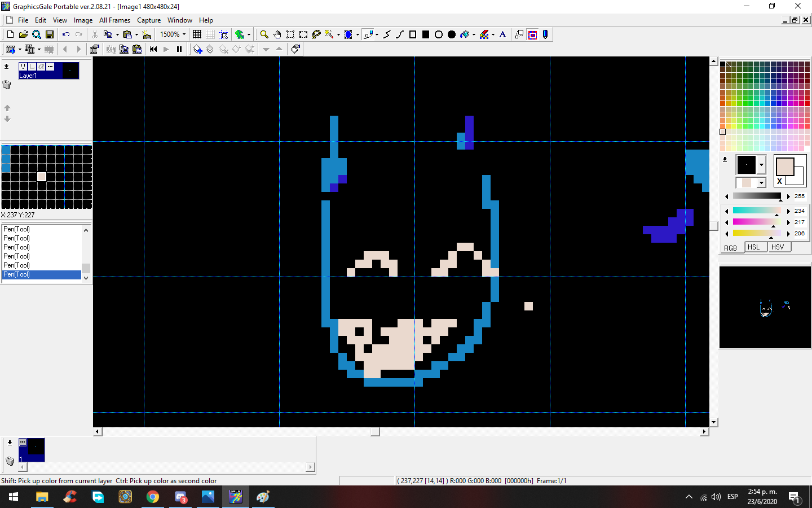The height and width of the screenshot is (508, 812).
Task: Create a new image with New icon
Action: click(10, 34)
